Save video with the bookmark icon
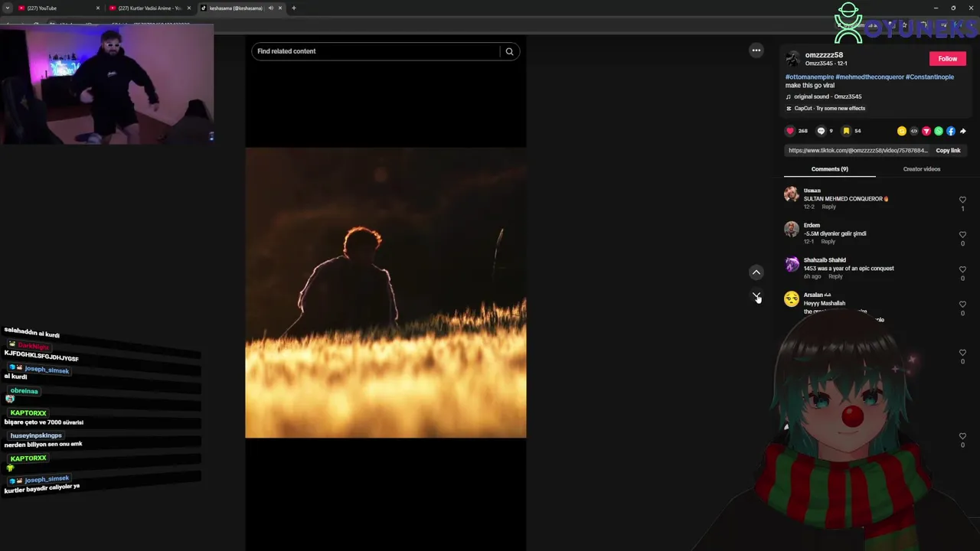Image resolution: width=980 pixels, height=551 pixels. point(846,131)
